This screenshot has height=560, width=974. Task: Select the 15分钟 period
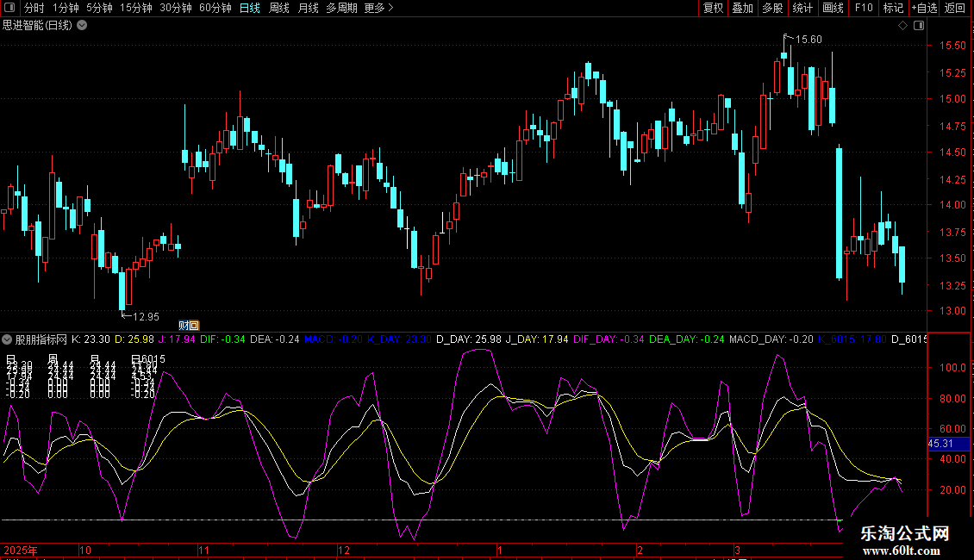coord(136,8)
